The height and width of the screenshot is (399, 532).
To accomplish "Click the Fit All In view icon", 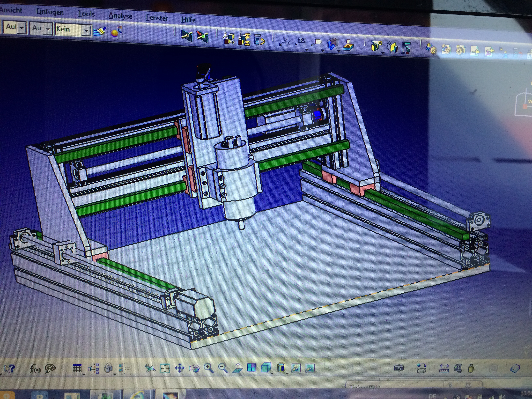I will pyautogui.click(x=165, y=368).
